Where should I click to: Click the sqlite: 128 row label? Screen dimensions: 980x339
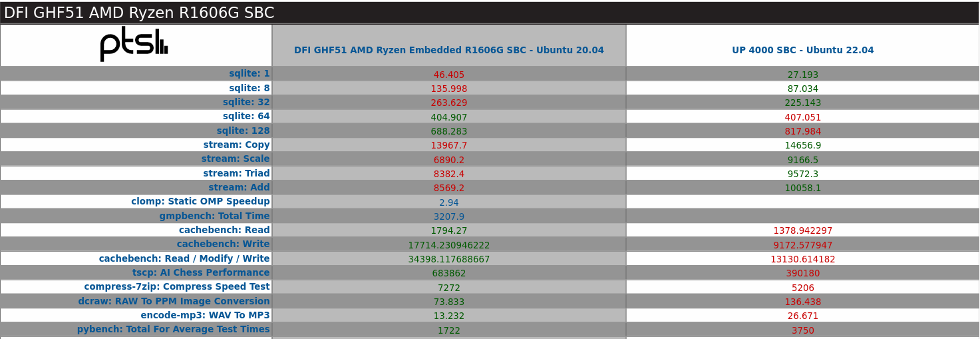[x=244, y=131]
